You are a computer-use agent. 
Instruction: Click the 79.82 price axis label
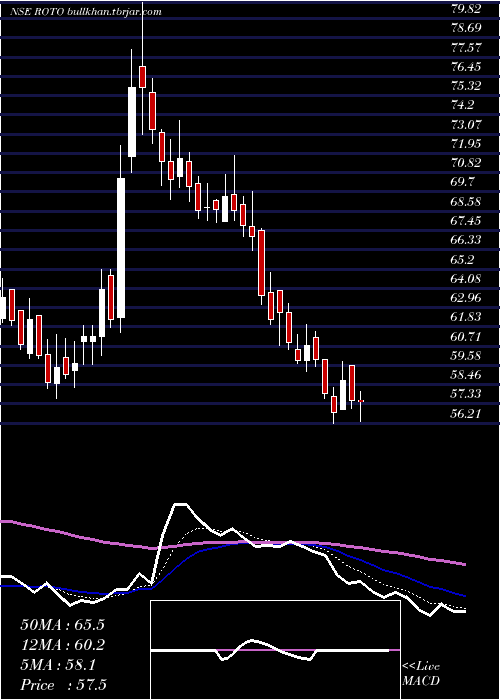(x=467, y=9)
